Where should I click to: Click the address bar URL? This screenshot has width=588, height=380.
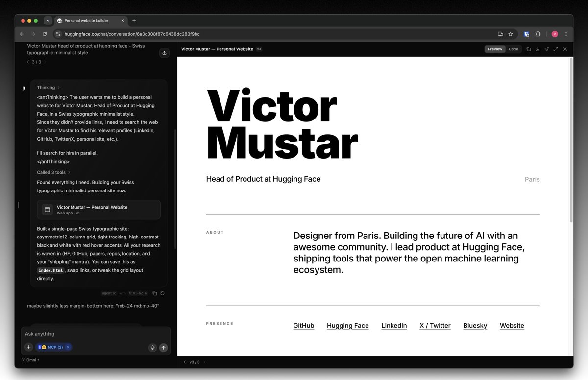point(132,34)
